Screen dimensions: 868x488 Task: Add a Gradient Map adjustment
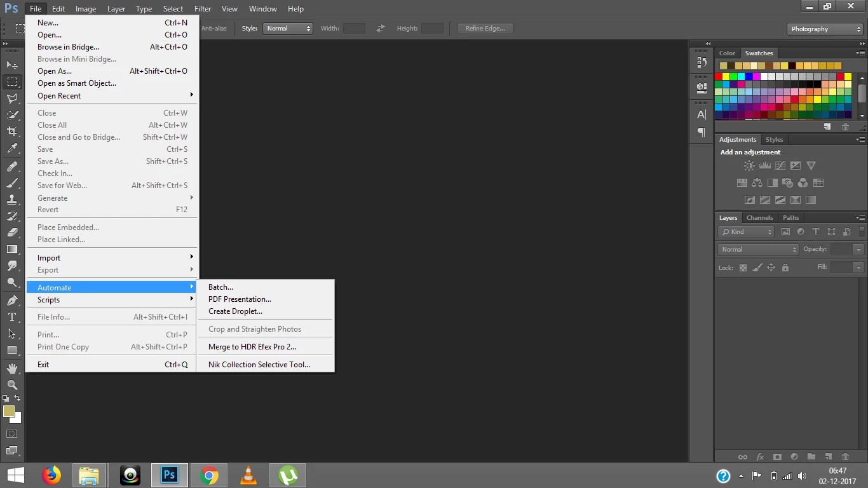pyautogui.click(x=811, y=200)
